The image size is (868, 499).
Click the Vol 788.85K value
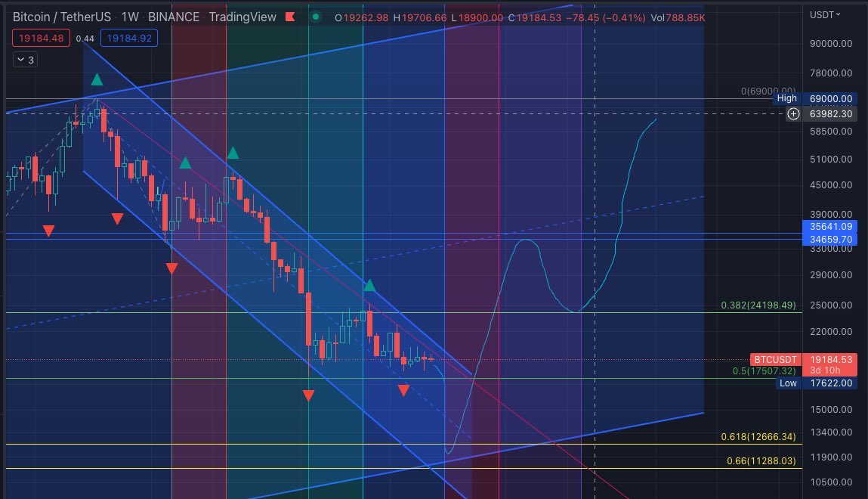coord(678,17)
